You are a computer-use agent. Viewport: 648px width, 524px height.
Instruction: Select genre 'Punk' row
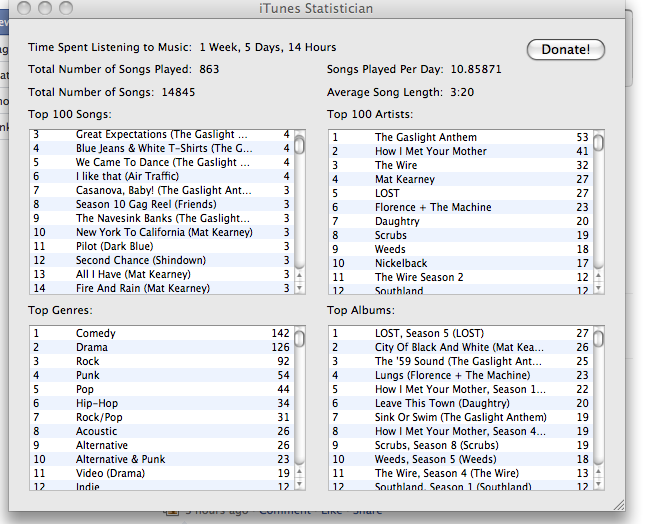(162, 375)
